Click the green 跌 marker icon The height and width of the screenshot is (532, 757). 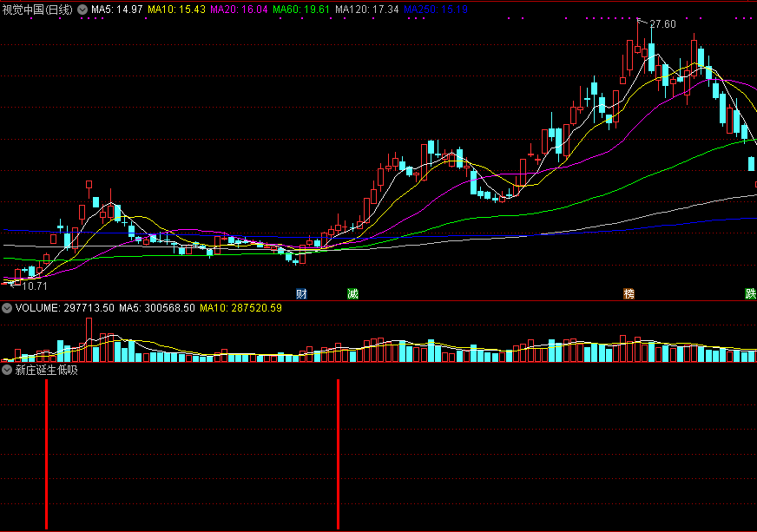pos(750,293)
